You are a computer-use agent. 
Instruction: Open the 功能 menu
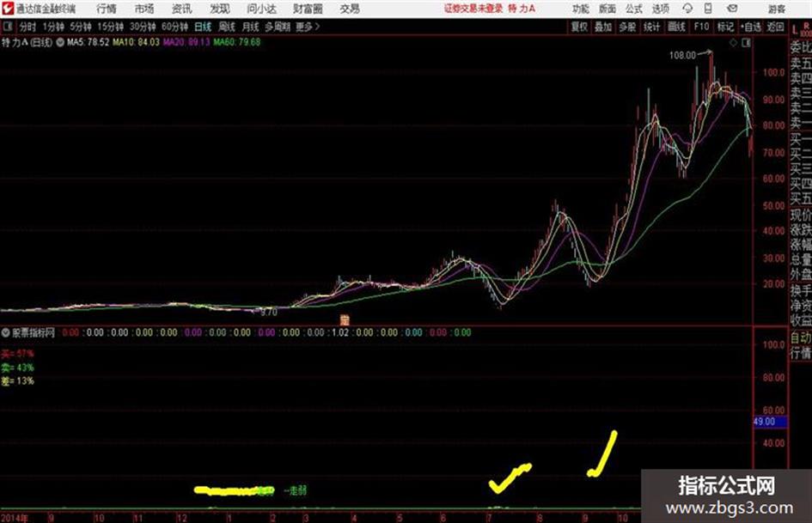[x=581, y=9]
